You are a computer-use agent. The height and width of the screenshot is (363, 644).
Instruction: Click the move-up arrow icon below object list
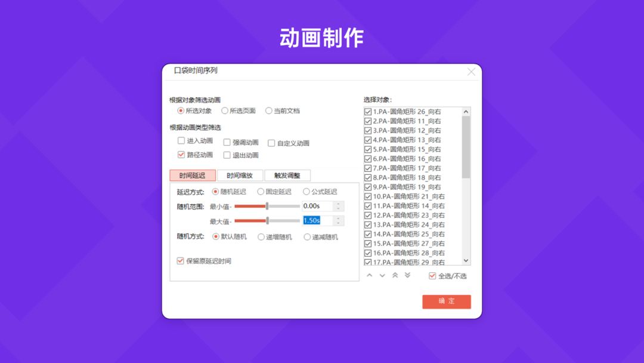pyautogui.click(x=370, y=276)
